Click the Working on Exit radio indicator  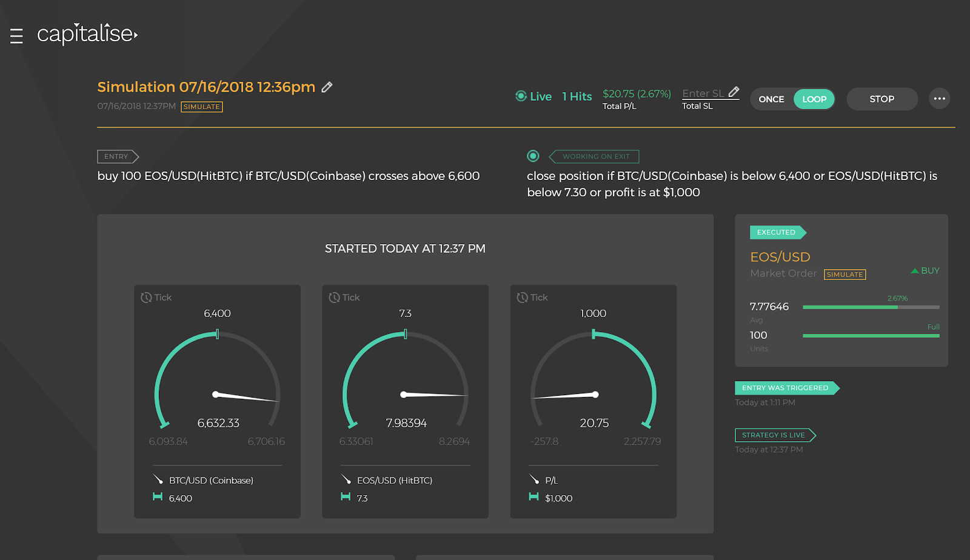point(533,156)
